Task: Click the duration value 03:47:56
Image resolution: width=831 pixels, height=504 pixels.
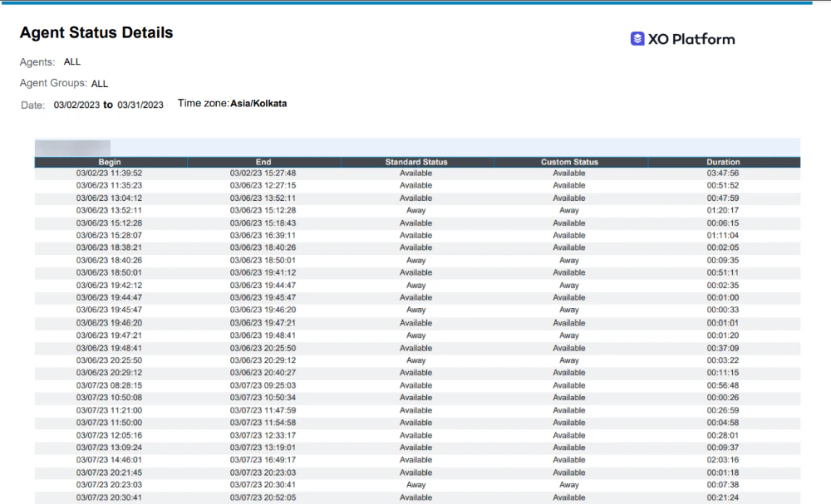Action: 722,174
